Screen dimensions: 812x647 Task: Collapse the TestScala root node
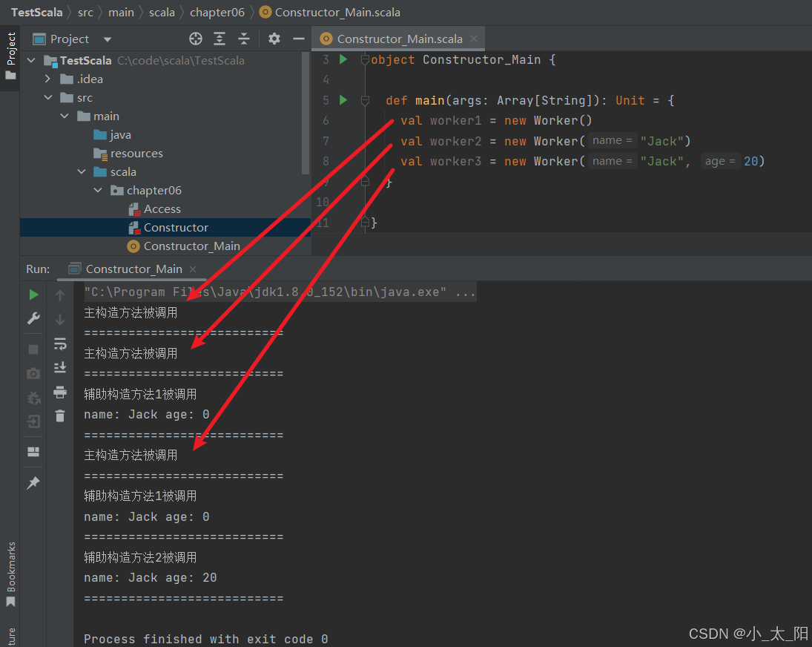click(x=32, y=61)
